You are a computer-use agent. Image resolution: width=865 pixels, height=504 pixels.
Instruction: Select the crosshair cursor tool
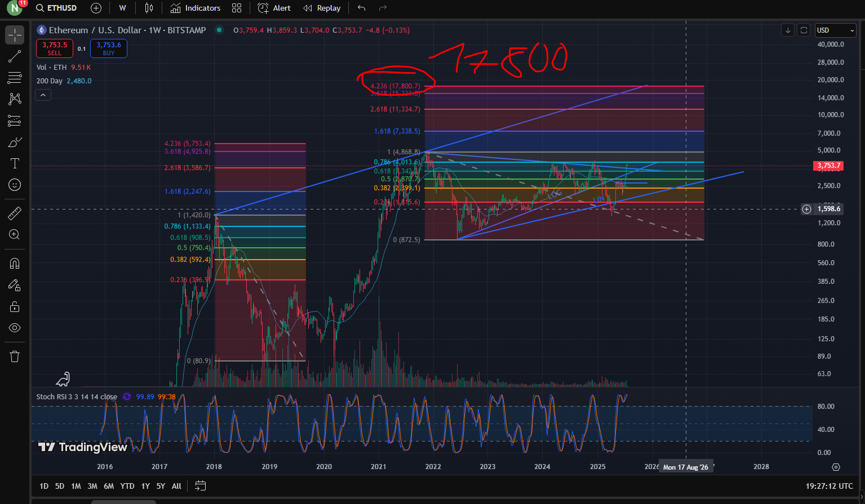(15, 35)
